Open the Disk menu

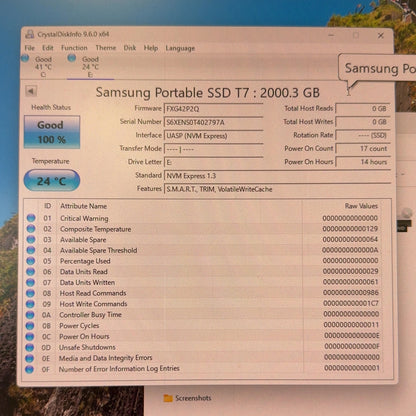(x=130, y=48)
